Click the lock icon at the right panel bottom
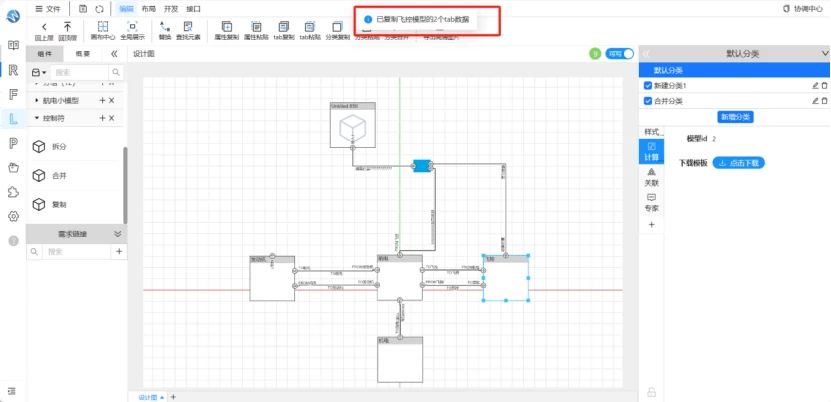Image resolution: width=831 pixels, height=402 pixels. coord(651,392)
